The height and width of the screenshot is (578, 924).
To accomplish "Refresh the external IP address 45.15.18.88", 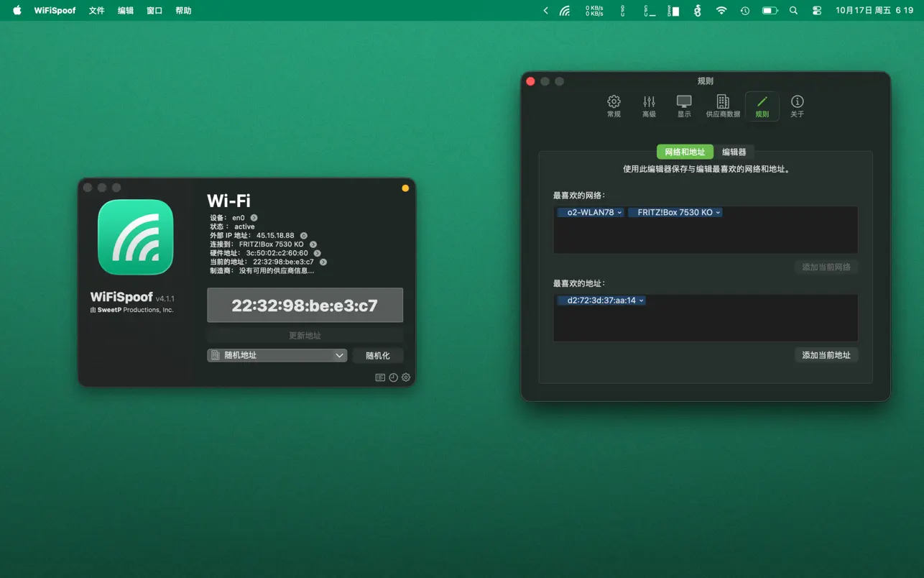I will [304, 236].
